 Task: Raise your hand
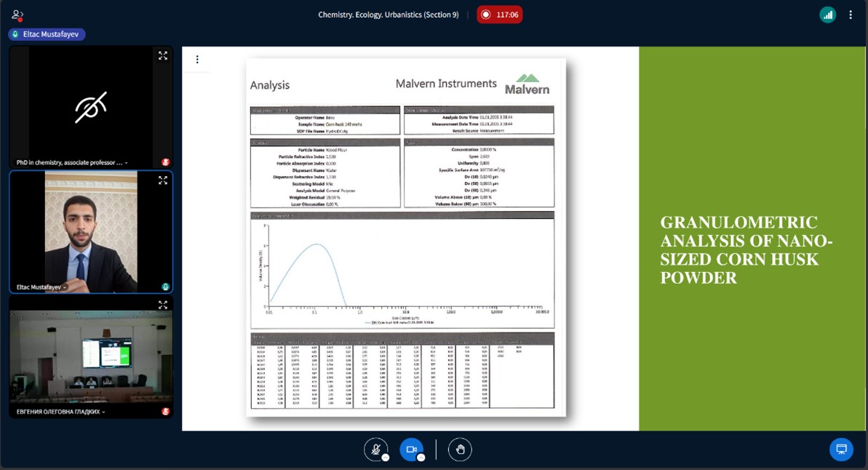tap(460, 450)
